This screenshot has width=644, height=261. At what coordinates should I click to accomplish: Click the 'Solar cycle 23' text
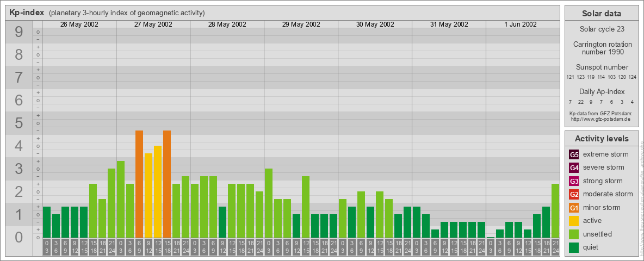coord(602,29)
